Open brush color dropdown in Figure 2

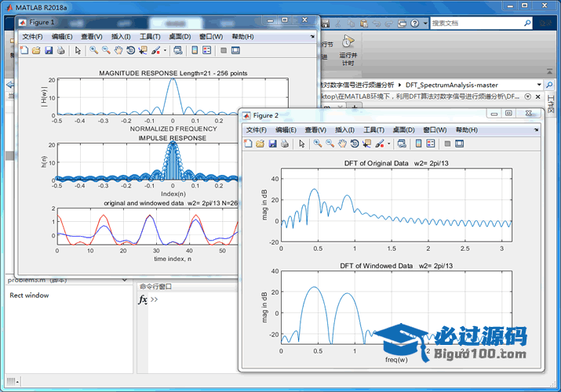click(x=389, y=143)
